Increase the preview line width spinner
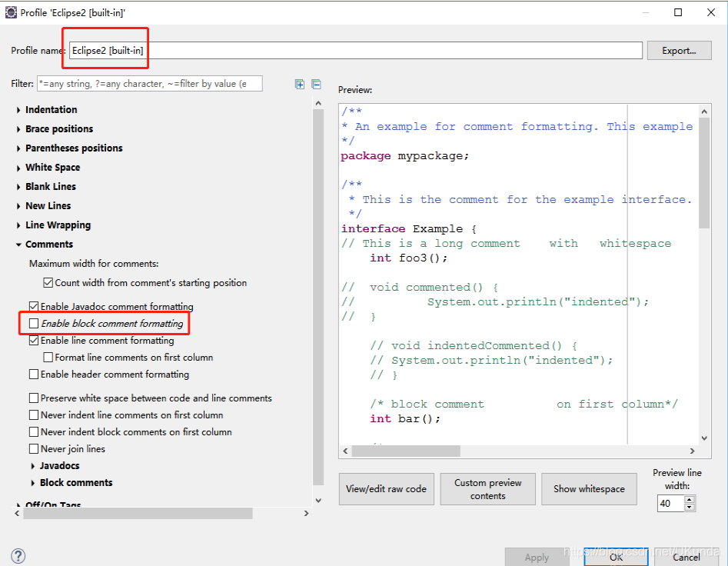Image resolution: width=728 pixels, height=566 pixels. coord(690,499)
